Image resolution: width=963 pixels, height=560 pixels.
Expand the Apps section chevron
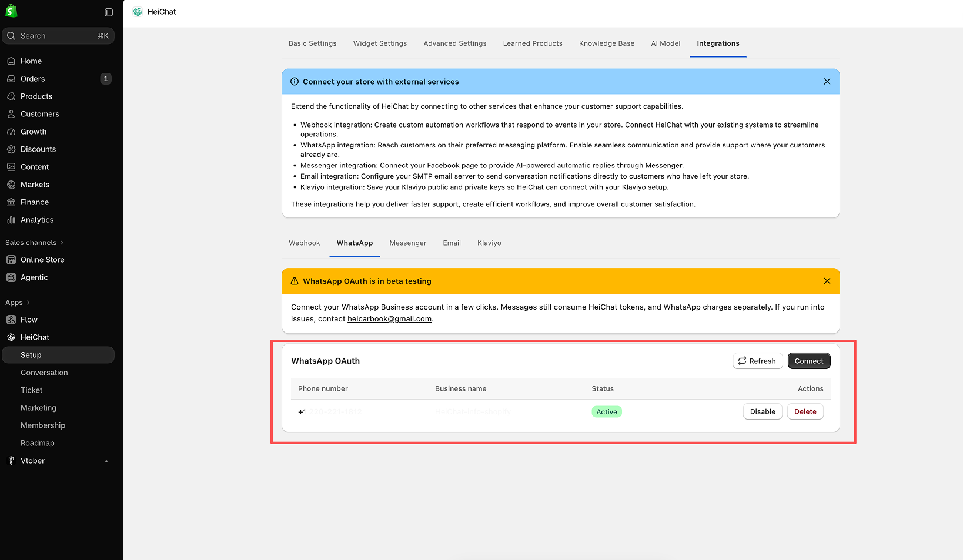tap(28, 303)
